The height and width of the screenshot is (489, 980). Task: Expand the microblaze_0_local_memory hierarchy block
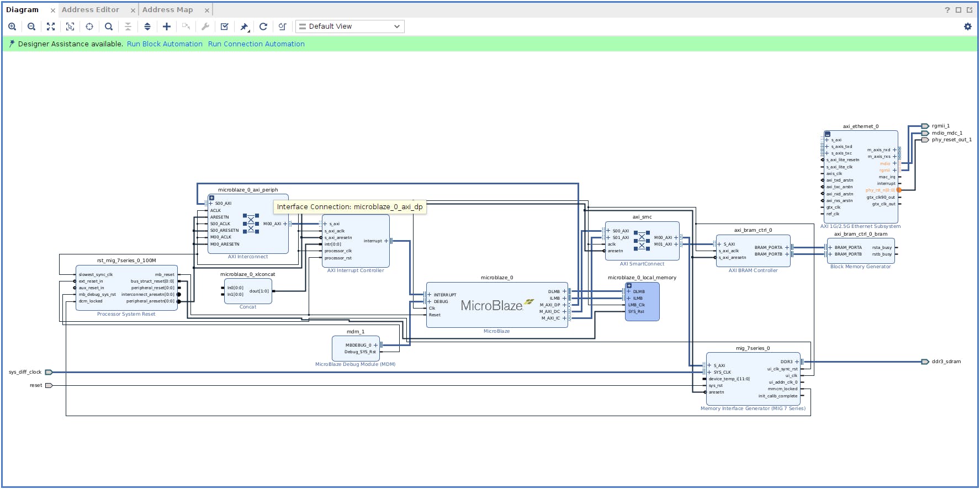pyautogui.click(x=629, y=286)
